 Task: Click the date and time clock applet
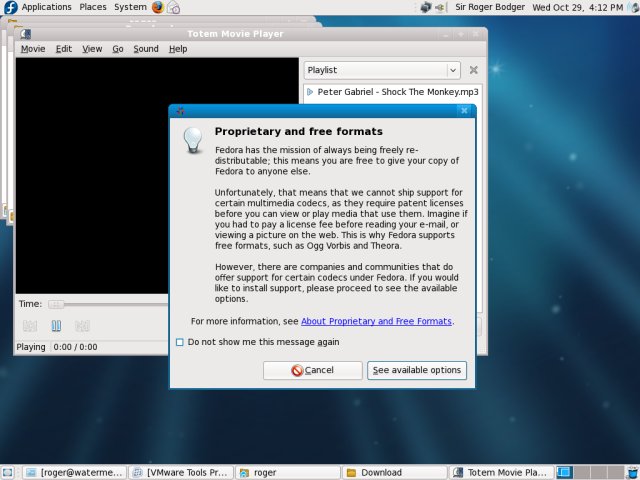click(578, 7)
